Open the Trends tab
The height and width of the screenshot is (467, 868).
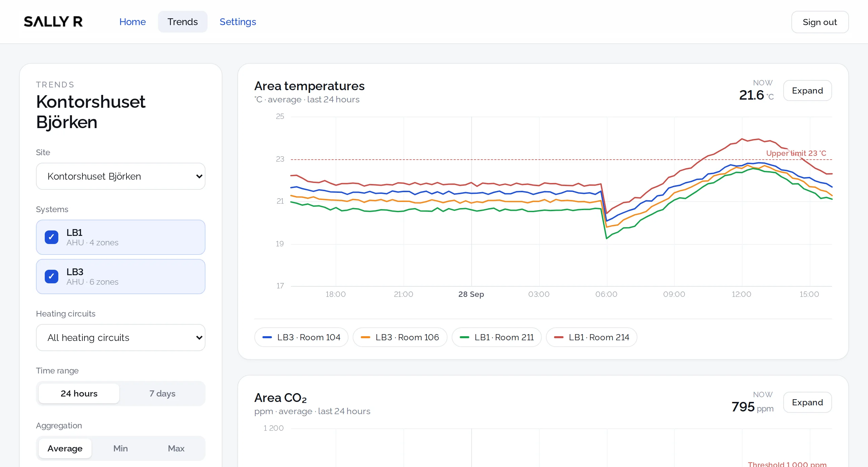(x=182, y=22)
